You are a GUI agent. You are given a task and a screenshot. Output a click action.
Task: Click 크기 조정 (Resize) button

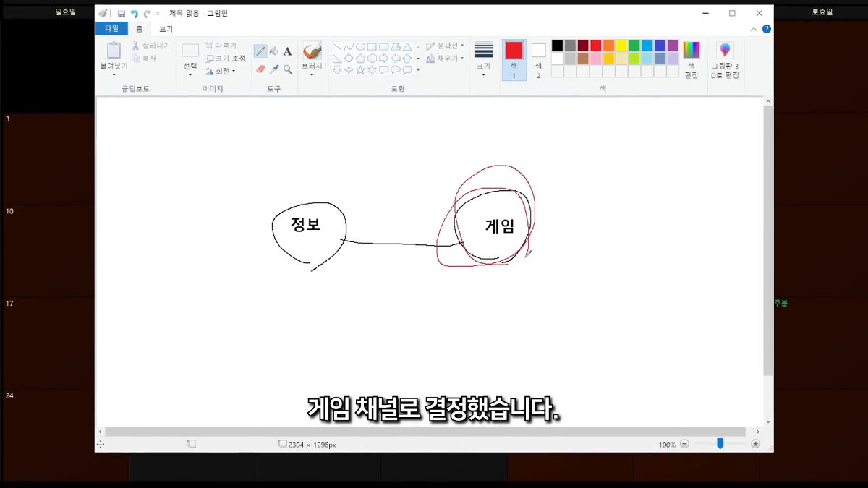(x=225, y=58)
